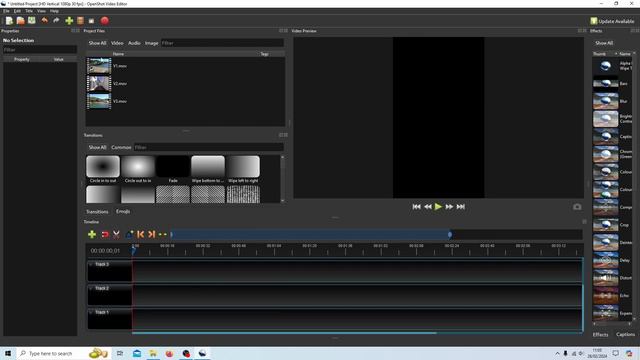This screenshot has height=360, width=640.
Task: Click the Fast Forward playback button
Action: tap(449, 207)
